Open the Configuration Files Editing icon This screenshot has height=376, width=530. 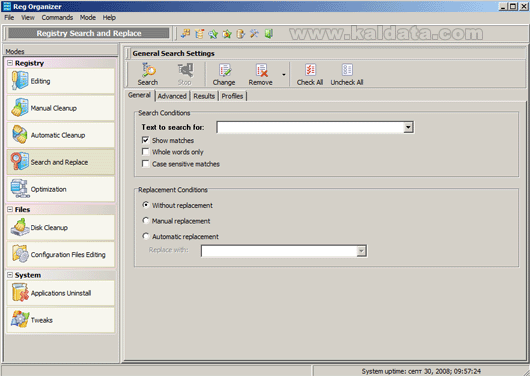coord(20,254)
